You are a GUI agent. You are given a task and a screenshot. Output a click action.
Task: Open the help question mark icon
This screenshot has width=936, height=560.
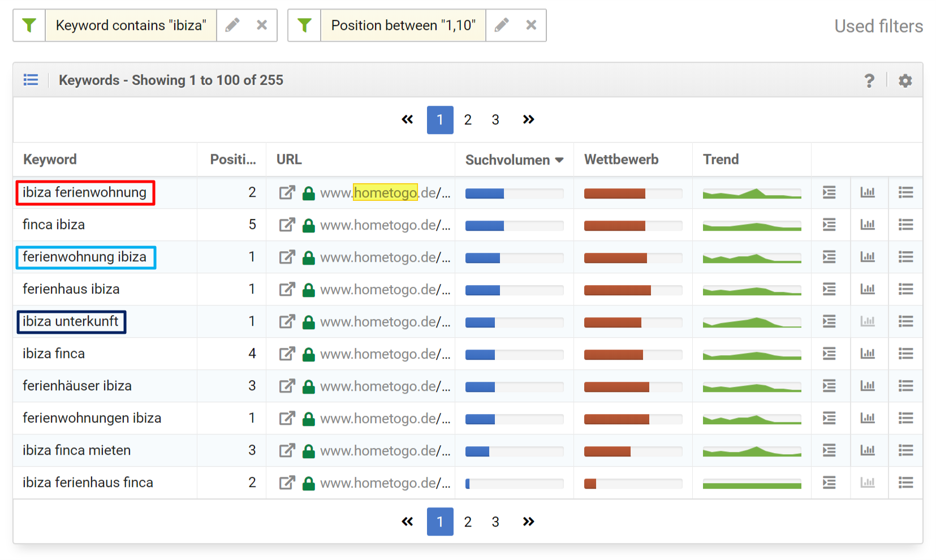coord(869,80)
